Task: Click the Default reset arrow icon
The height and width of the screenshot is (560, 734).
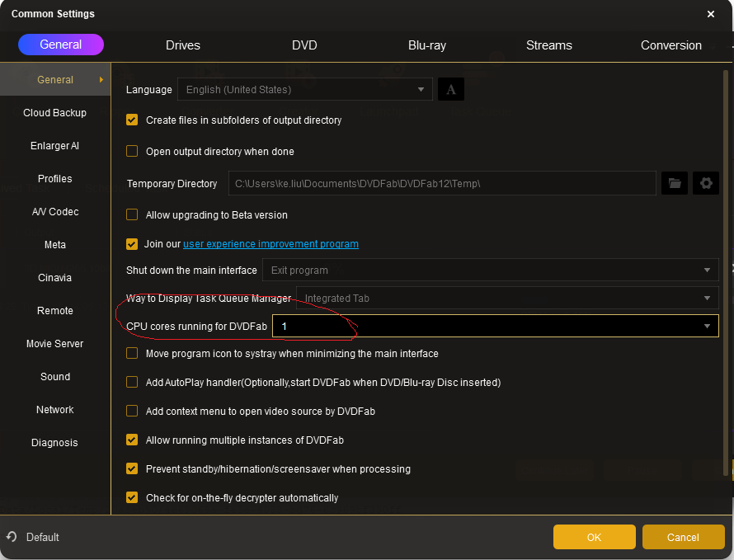Action: coord(12,537)
